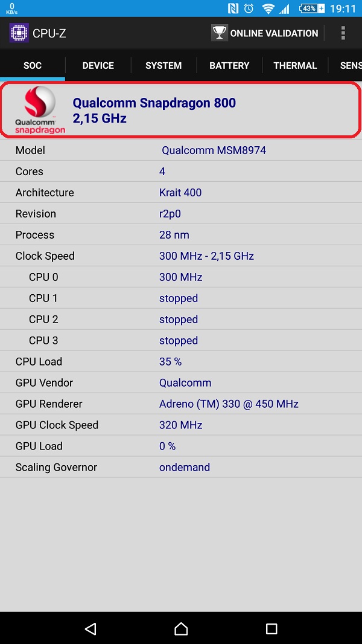Tap the CPU-Z app chip icon
Viewport: 362px width, 644px height.
(19, 33)
